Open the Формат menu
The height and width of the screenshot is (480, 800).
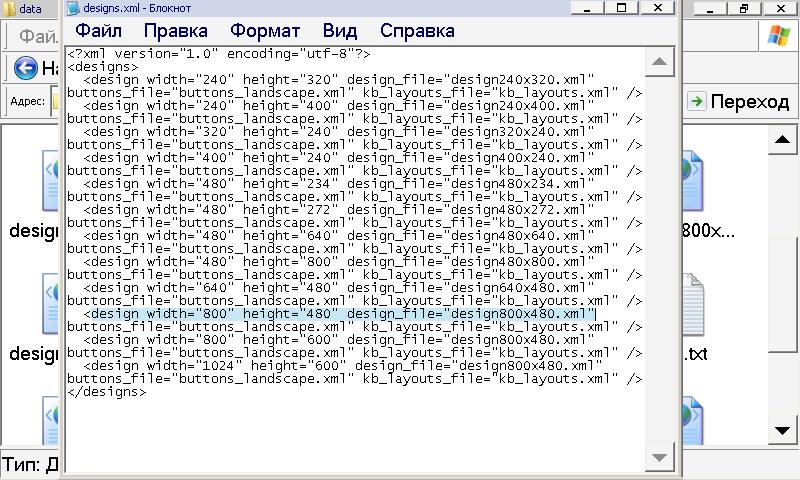pos(264,31)
